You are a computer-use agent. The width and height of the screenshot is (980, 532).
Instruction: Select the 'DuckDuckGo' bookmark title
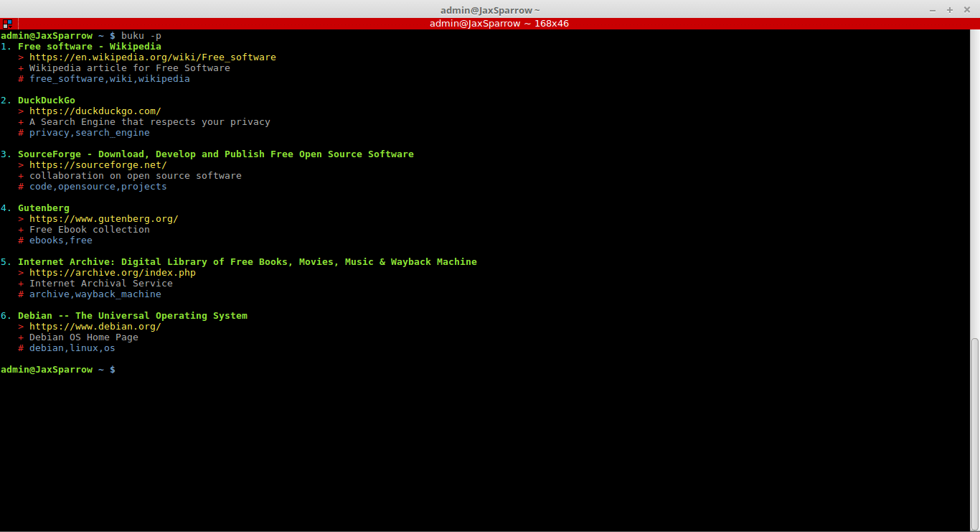pos(47,101)
